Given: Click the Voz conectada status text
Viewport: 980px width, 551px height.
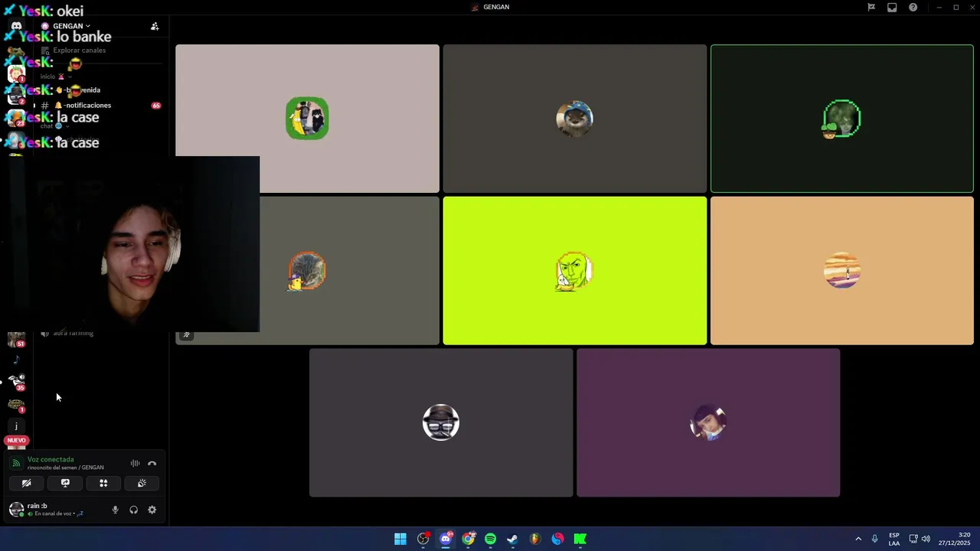Looking at the screenshot, I should 51,459.
